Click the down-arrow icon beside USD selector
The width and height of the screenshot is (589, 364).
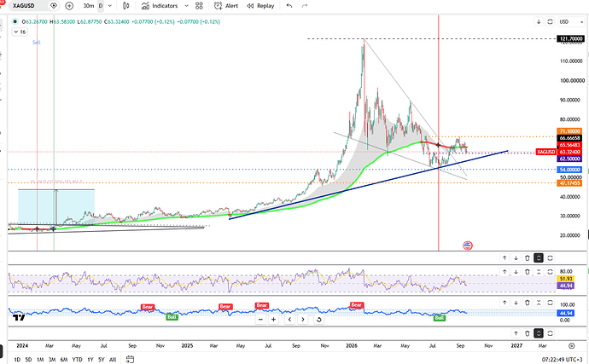tap(539, 22)
